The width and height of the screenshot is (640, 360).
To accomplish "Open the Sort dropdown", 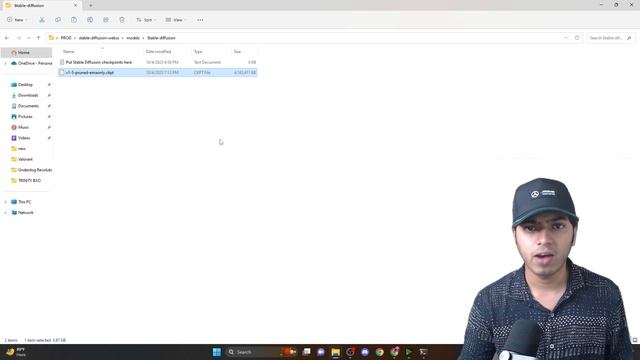I will pos(146,20).
